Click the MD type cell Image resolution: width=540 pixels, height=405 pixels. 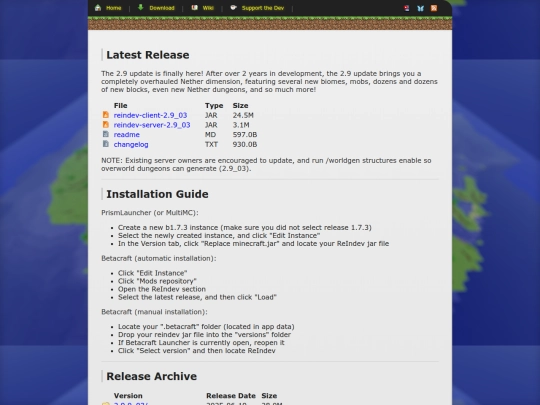click(x=210, y=135)
